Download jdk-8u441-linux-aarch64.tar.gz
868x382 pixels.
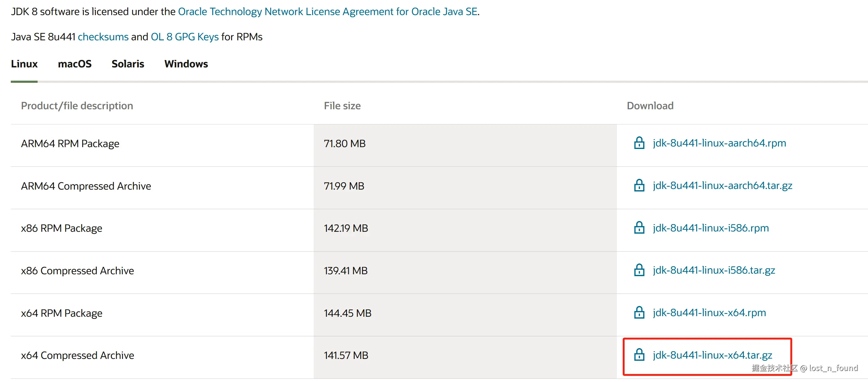click(722, 185)
